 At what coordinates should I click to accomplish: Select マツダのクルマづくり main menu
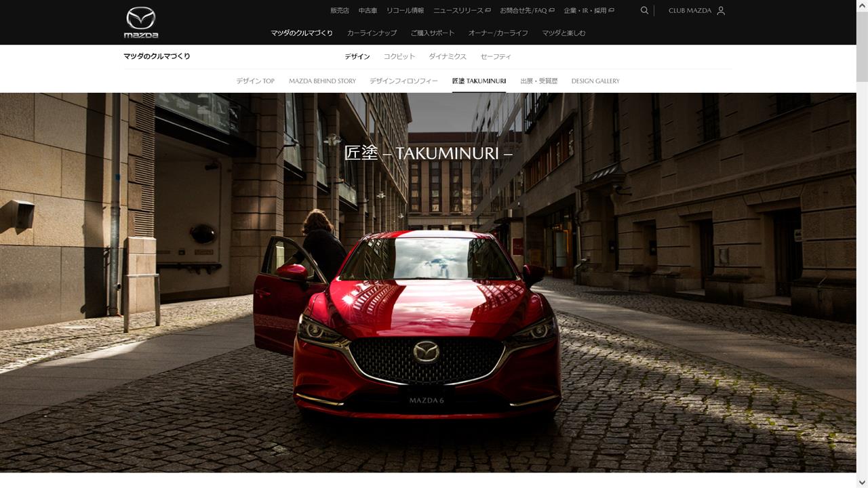point(302,33)
